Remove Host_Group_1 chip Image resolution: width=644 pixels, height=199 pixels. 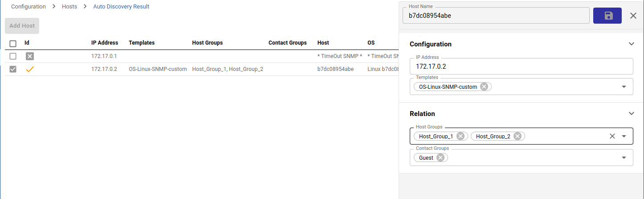click(x=461, y=136)
